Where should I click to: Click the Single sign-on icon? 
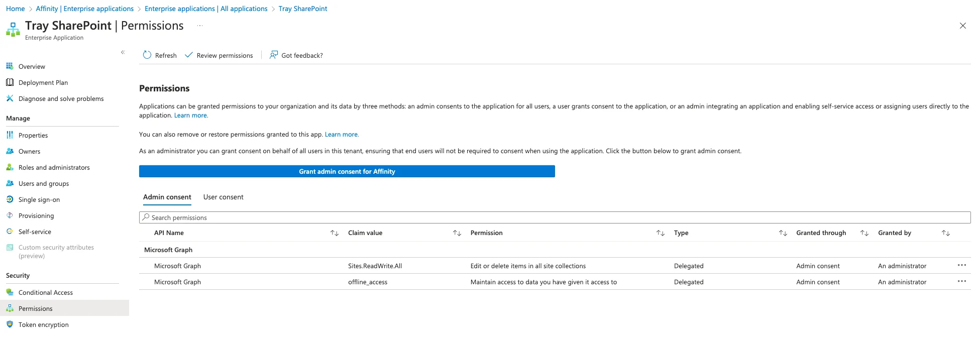click(x=10, y=199)
